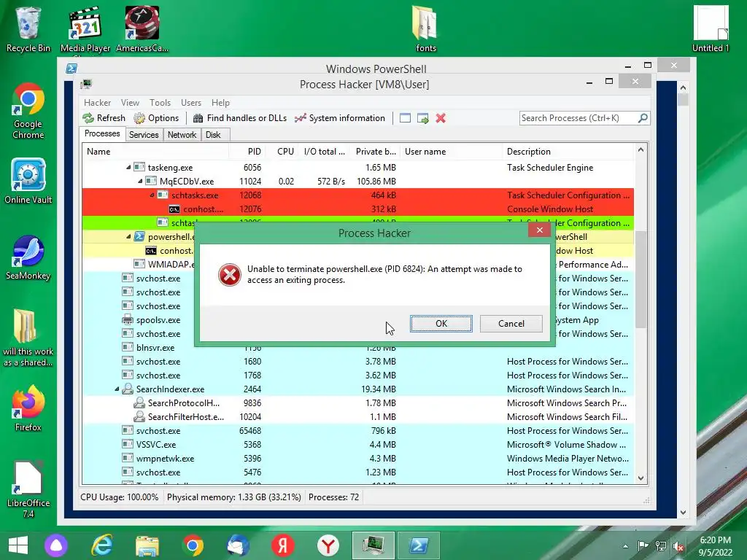Click the process list scroll-up arrow
Viewport: 747px width, 560px height.
click(640, 150)
